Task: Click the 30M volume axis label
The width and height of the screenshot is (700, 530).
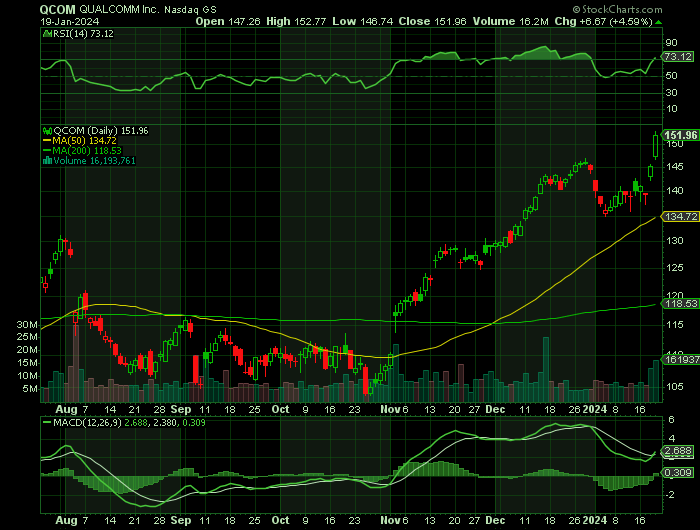Action: [27, 325]
